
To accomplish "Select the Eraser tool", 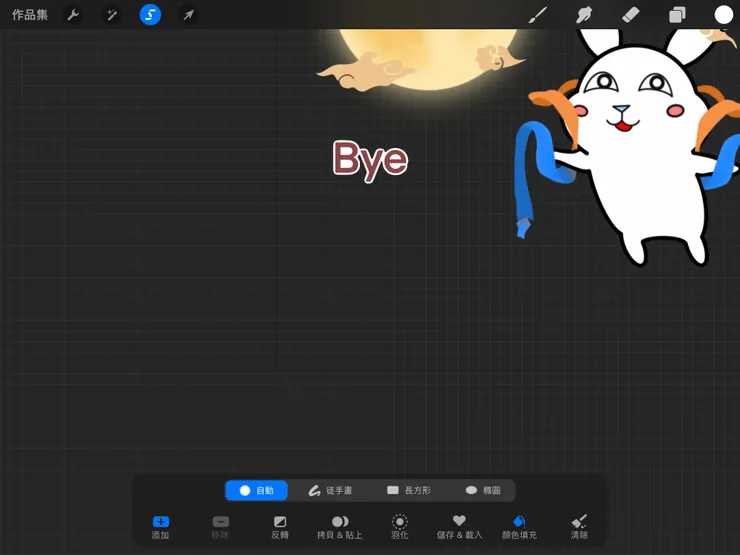I will click(631, 15).
